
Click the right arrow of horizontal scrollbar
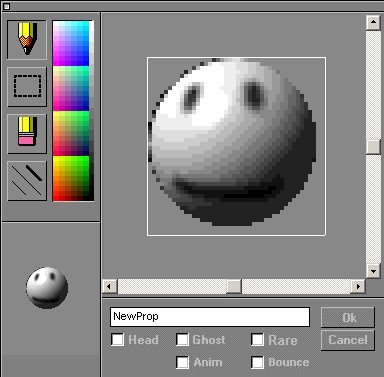pos(358,286)
